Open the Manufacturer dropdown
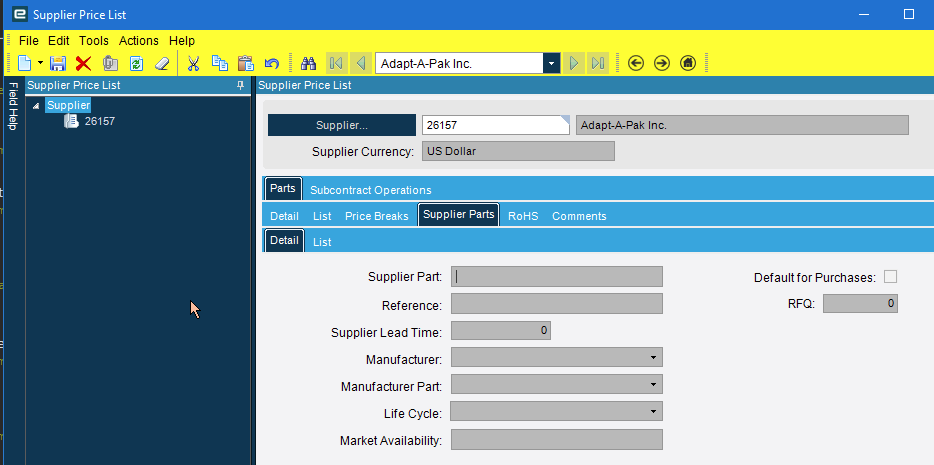934x465 pixels. click(x=653, y=357)
